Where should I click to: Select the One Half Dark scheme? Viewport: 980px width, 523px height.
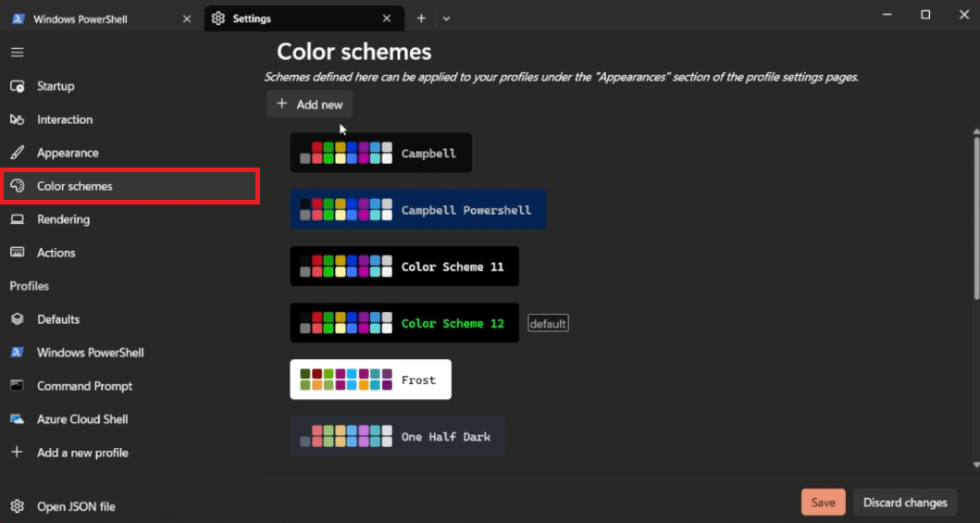[x=398, y=436]
